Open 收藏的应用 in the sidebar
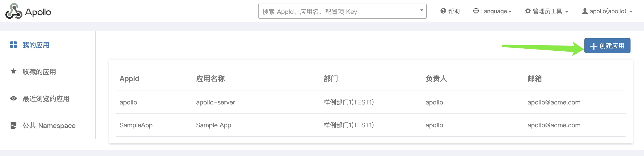This screenshot has width=644, height=156. (x=39, y=72)
